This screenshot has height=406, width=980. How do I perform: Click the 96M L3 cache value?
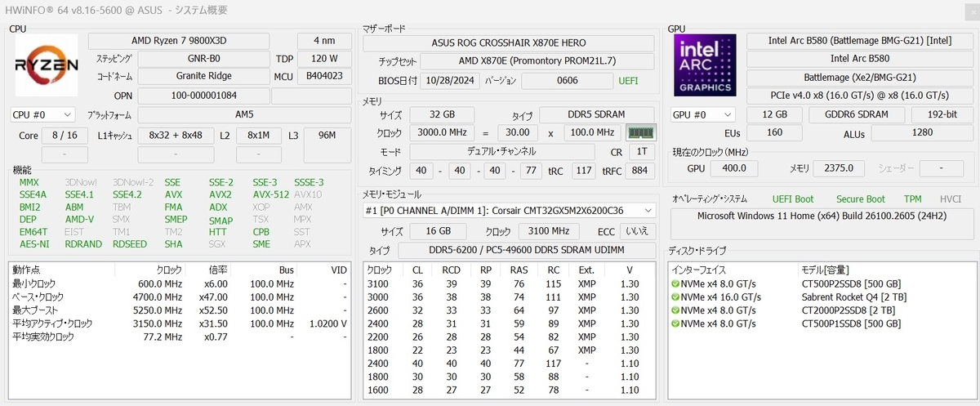tap(327, 143)
